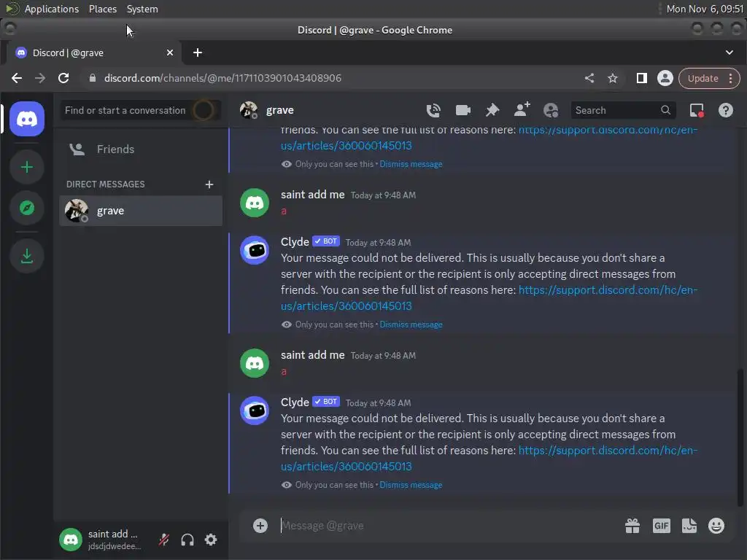Open the Chrome three-dot menu
The width and height of the screenshot is (747, 560).
pos(731,78)
